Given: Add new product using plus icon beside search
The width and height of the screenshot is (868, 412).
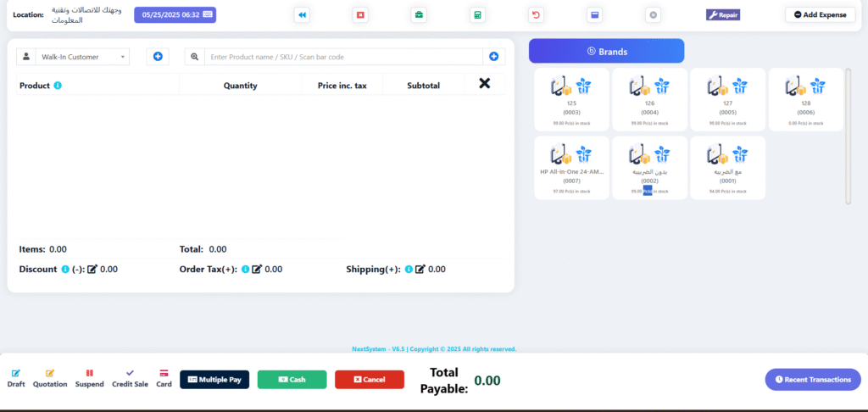Looking at the screenshot, I should click(494, 57).
